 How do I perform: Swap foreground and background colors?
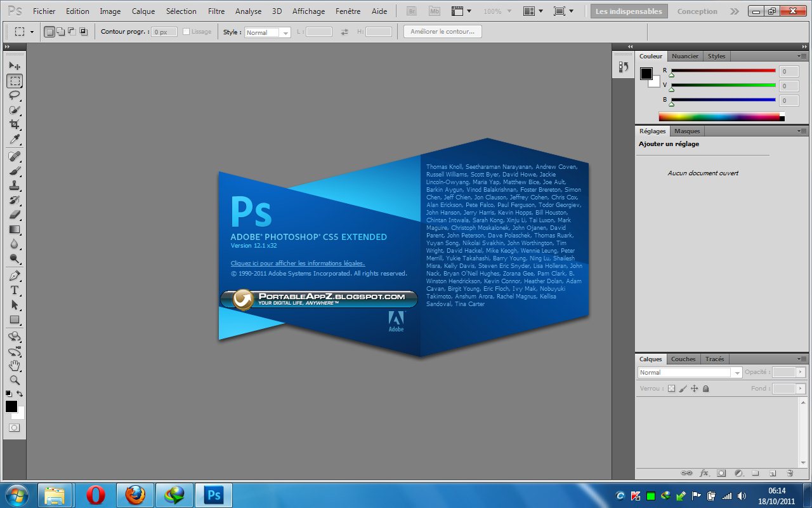[20, 394]
